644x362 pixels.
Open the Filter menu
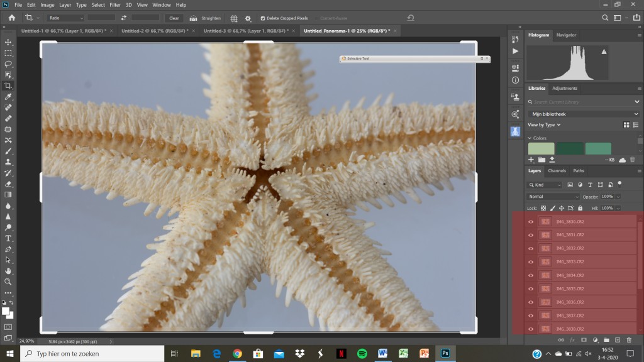(115, 5)
